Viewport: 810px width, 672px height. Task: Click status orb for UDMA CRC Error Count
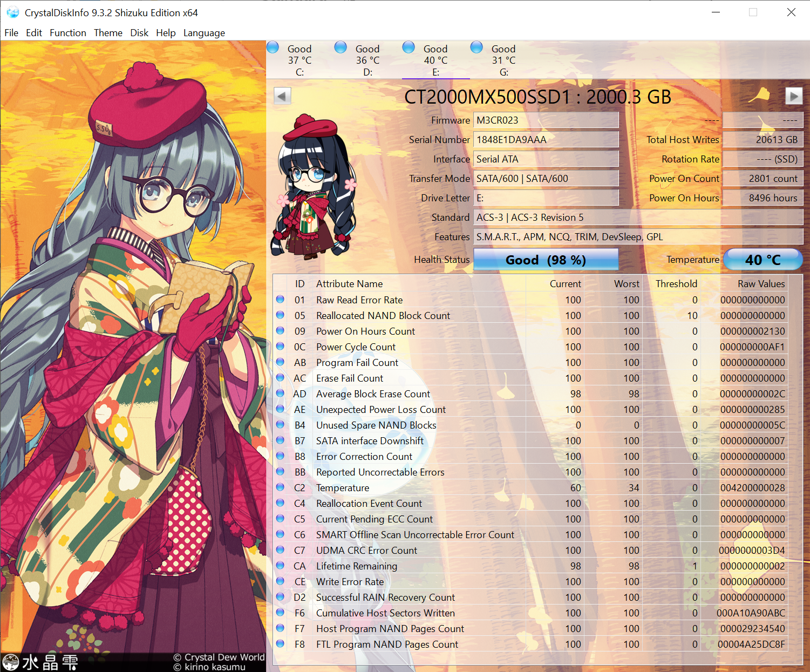coord(280,549)
